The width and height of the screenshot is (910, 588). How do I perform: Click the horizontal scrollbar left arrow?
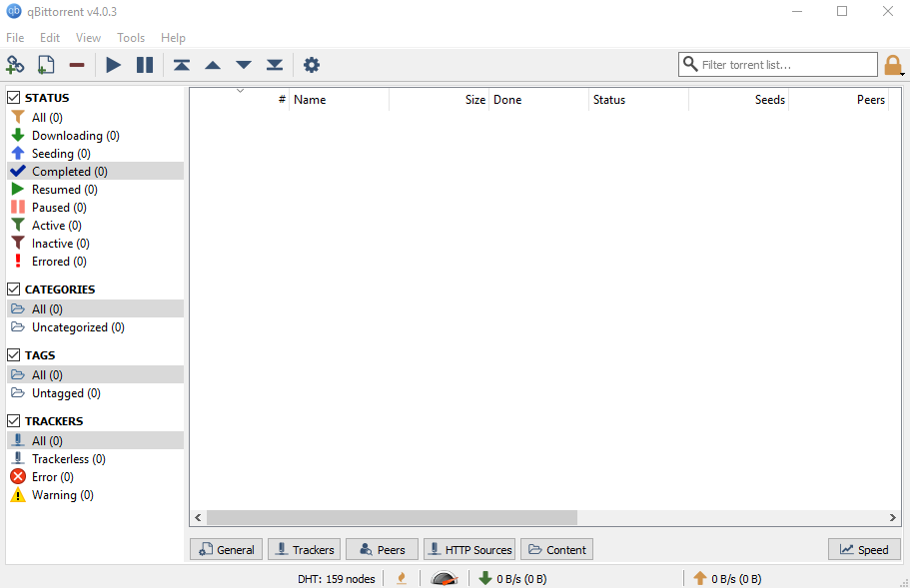198,517
